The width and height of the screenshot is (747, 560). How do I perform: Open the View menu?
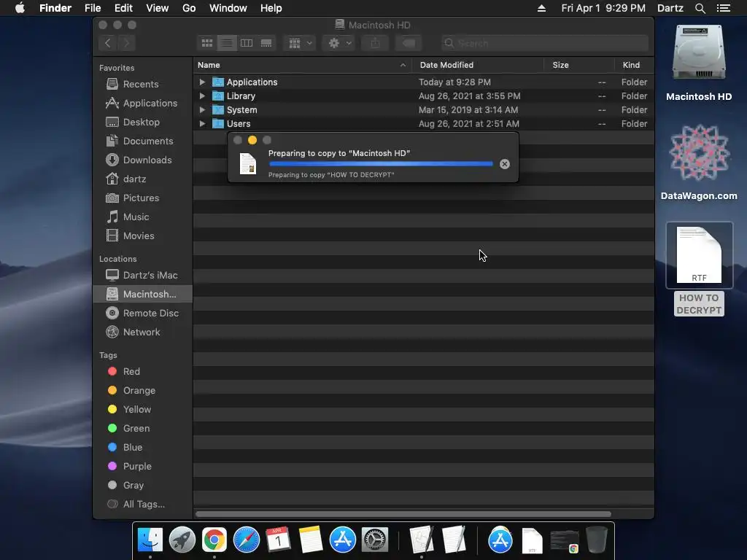coord(158,8)
